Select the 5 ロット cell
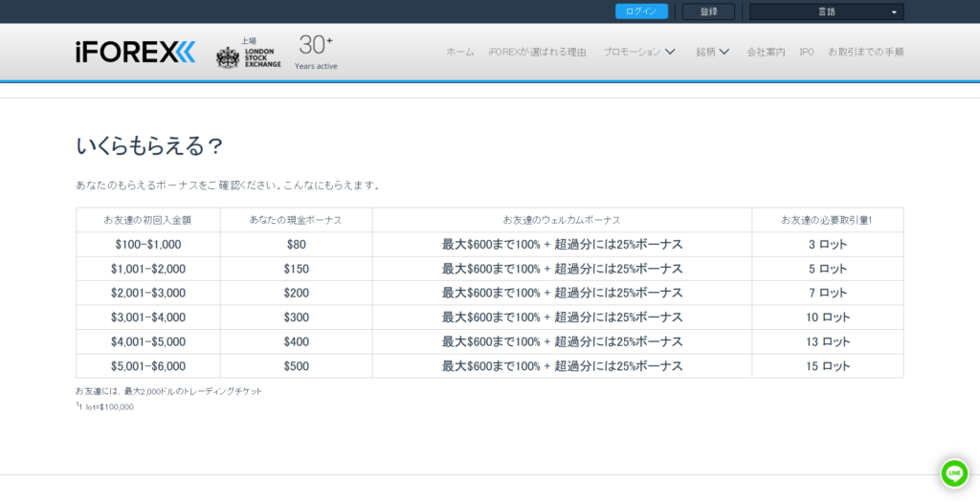The width and height of the screenshot is (980, 504). tap(828, 269)
